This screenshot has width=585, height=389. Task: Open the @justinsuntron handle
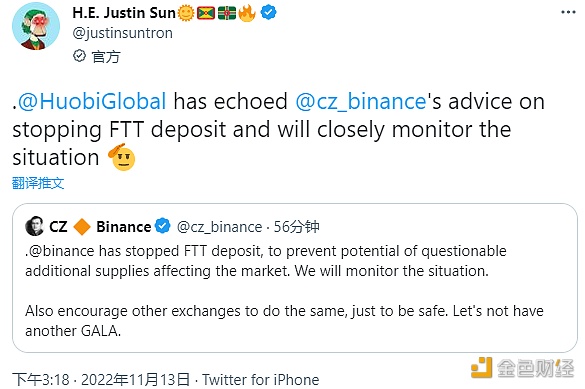point(122,33)
